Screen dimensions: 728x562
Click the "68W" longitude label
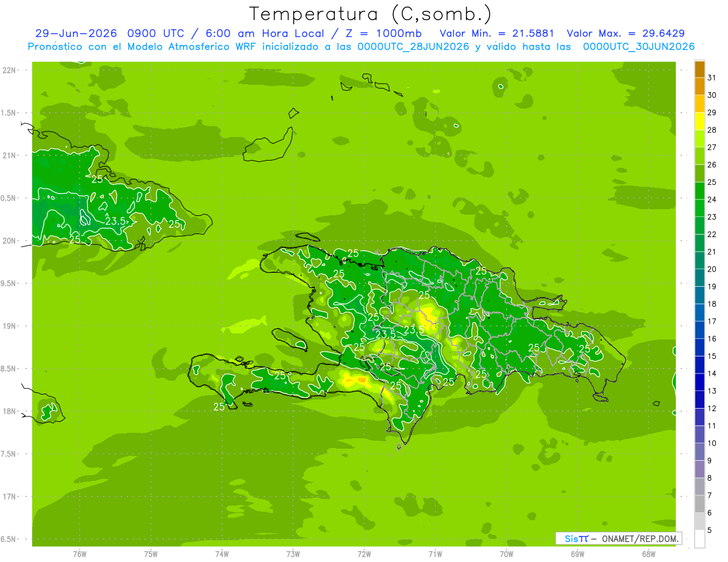click(649, 555)
